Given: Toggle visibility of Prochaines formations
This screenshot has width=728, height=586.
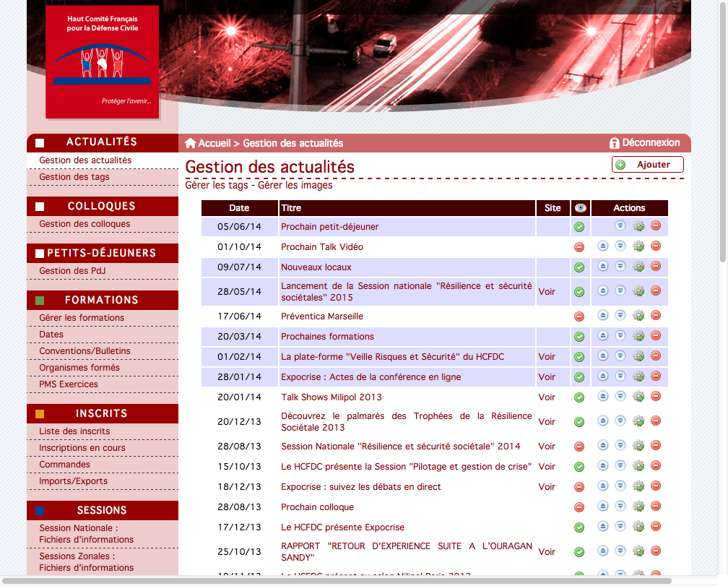Looking at the screenshot, I should [579, 337].
